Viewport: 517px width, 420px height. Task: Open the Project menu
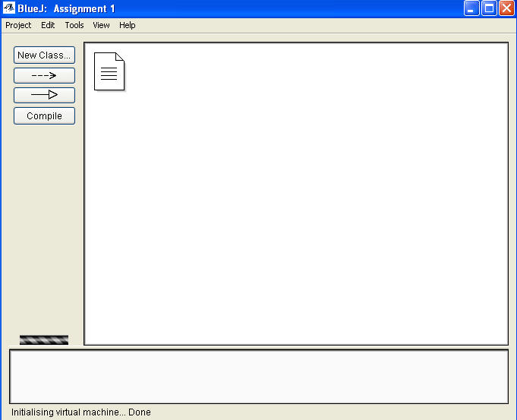pyautogui.click(x=18, y=25)
